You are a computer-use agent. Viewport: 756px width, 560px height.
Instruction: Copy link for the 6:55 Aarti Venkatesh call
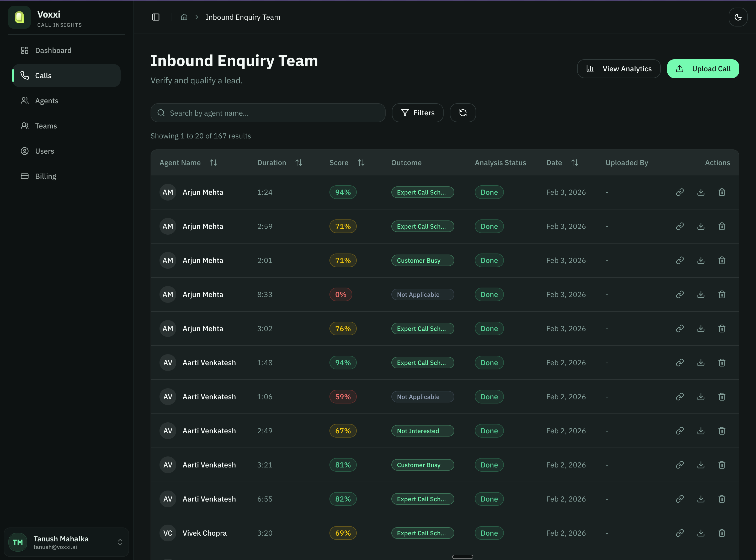click(x=680, y=499)
